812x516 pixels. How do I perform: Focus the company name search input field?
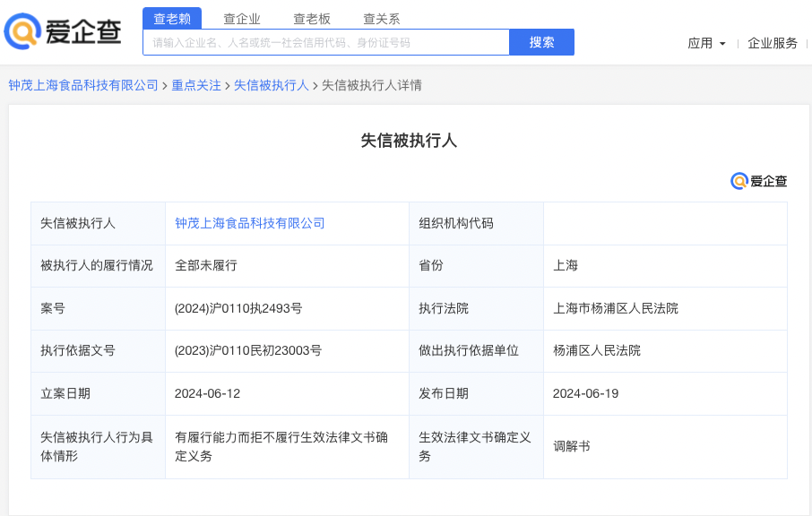pyautogui.click(x=326, y=42)
